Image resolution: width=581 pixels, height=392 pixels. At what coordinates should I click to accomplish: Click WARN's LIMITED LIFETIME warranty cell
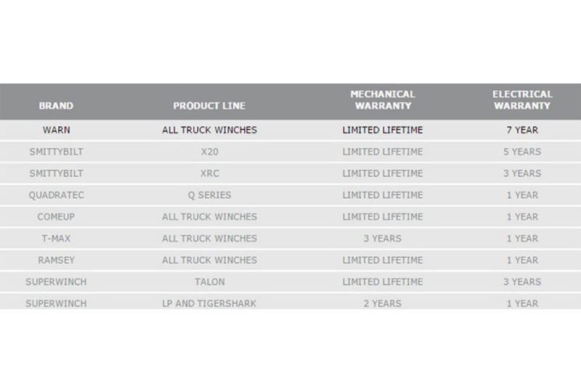pos(382,130)
